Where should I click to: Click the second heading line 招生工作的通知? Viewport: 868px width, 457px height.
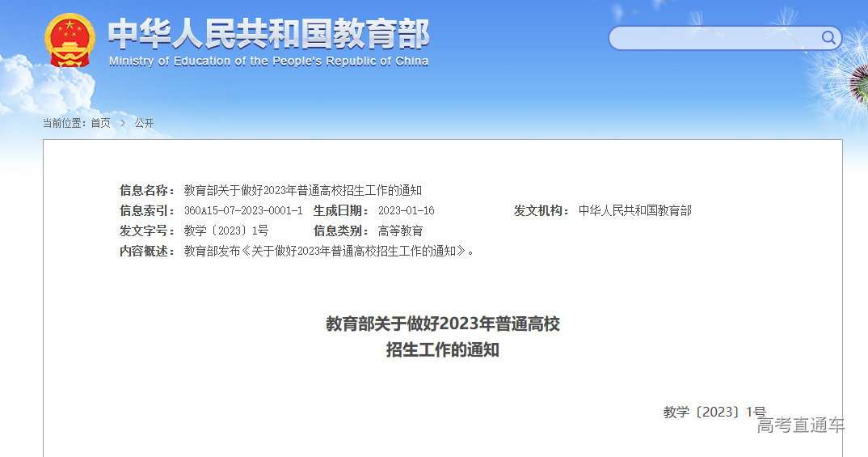442,350
